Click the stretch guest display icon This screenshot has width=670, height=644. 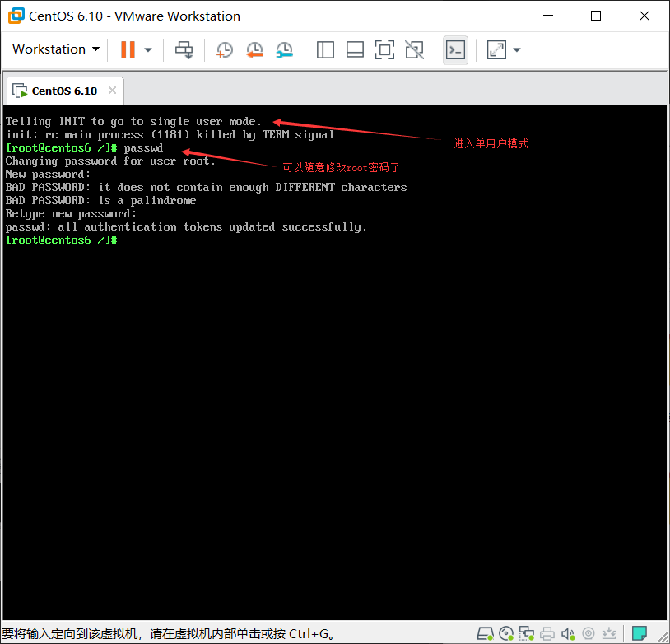click(496, 50)
